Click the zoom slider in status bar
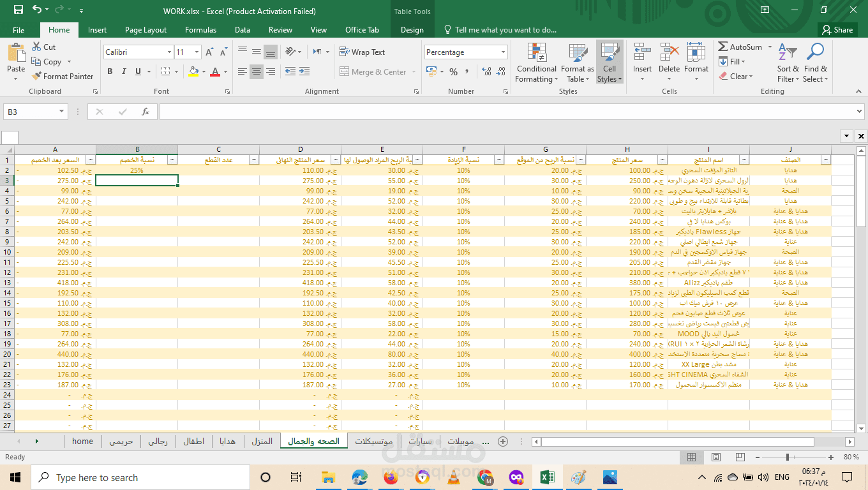 click(788, 457)
